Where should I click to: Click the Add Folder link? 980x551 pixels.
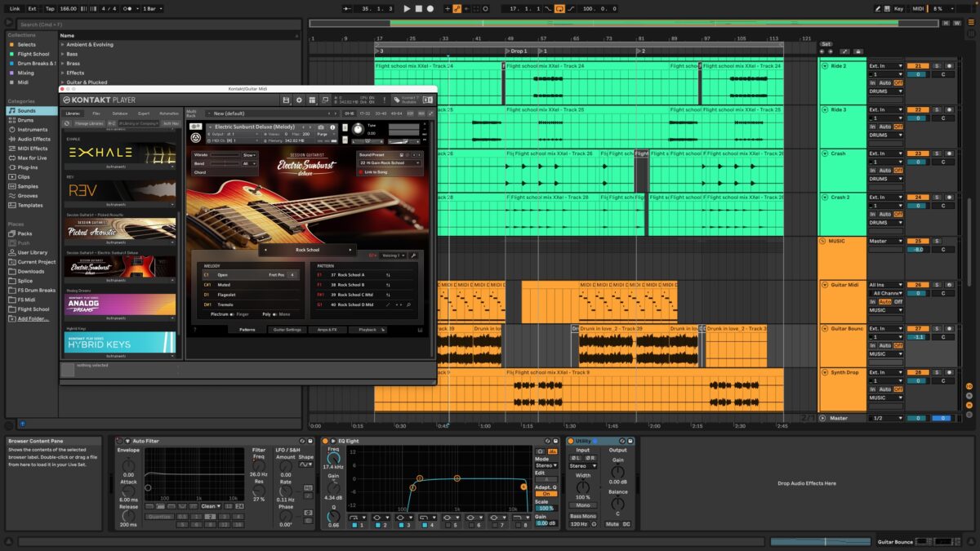pyautogui.click(x=33, y=318)
